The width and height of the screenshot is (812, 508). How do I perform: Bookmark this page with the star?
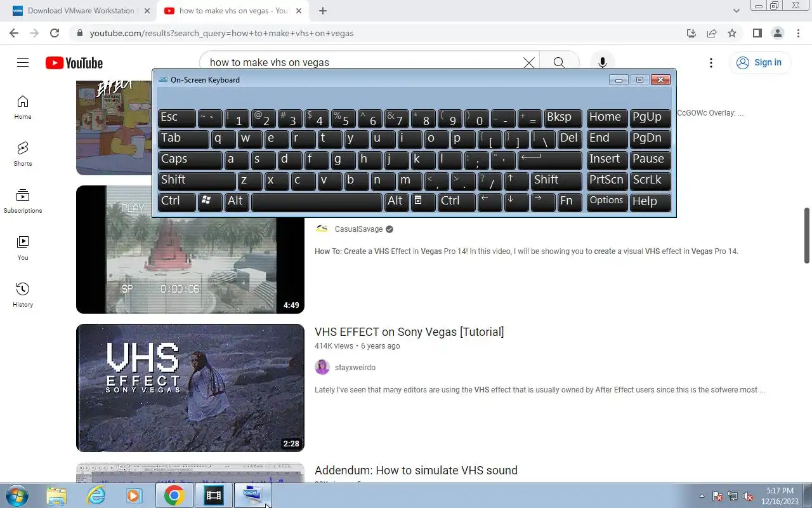(732, 33)
